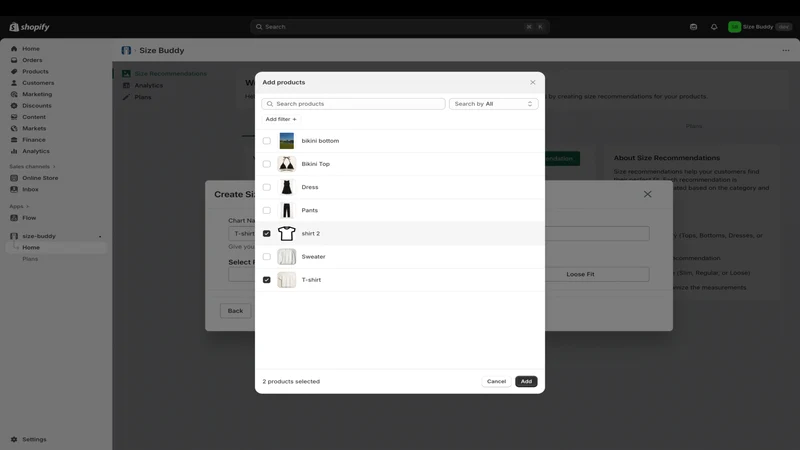Open Settings gear in sidebar
The height and width of the screenshot is (450, 800).
[x=14, y=439]
